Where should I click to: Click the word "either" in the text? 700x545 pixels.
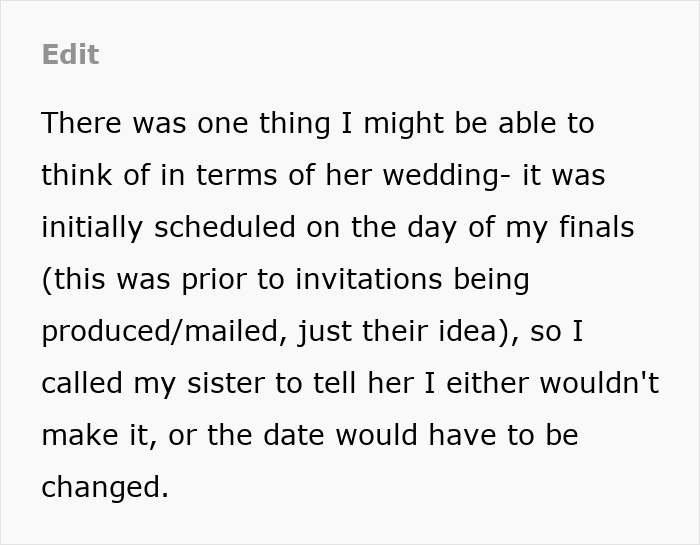(488, 383)
